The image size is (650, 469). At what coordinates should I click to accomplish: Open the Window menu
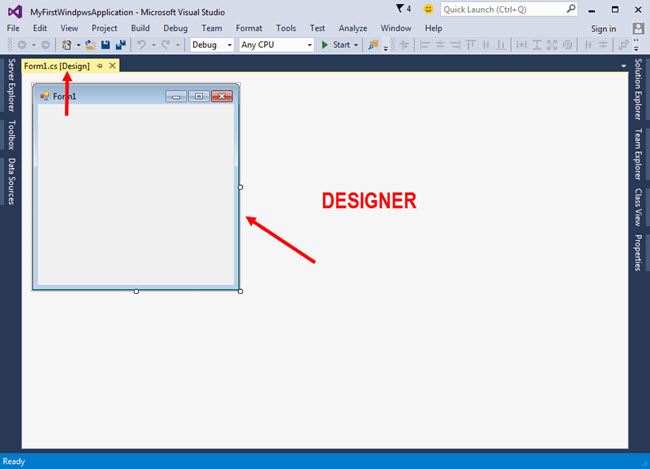pos(396,28)
